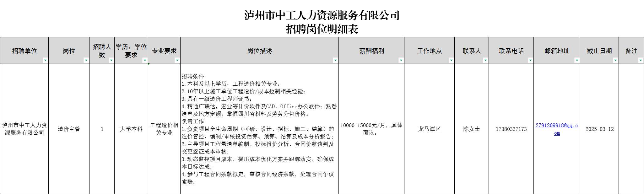Screen dimensions: 644x194
Task: Click the 10000-15000元/月 salary cell
Action: click(x=371, y=129)
